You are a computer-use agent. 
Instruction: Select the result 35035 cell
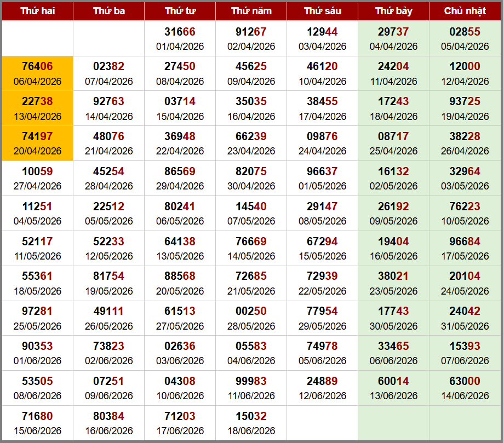[x=251, y=108]
